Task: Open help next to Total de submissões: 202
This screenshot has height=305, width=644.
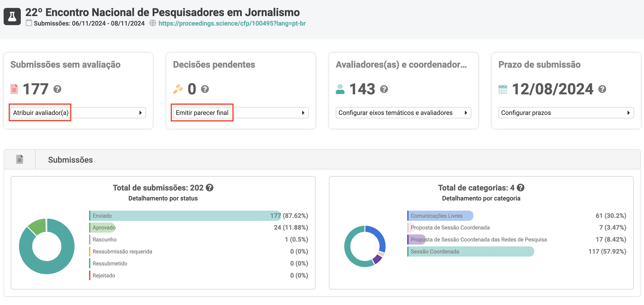Action: 209,188
